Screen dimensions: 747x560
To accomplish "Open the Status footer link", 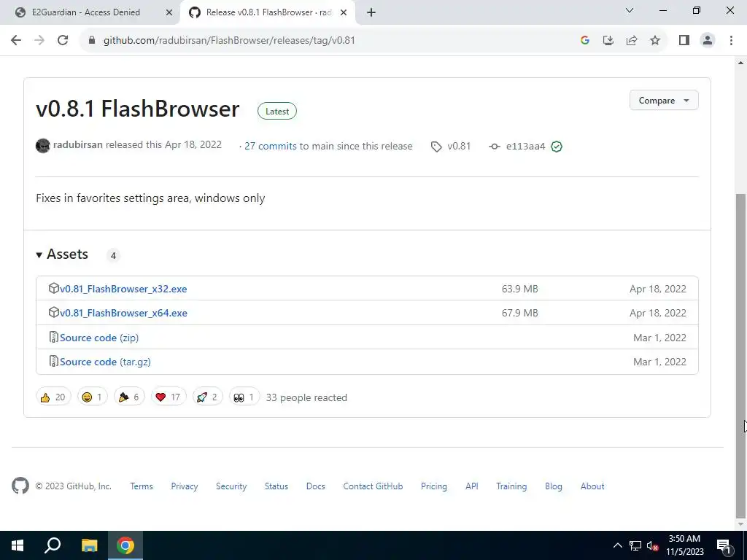I will 276,486.
